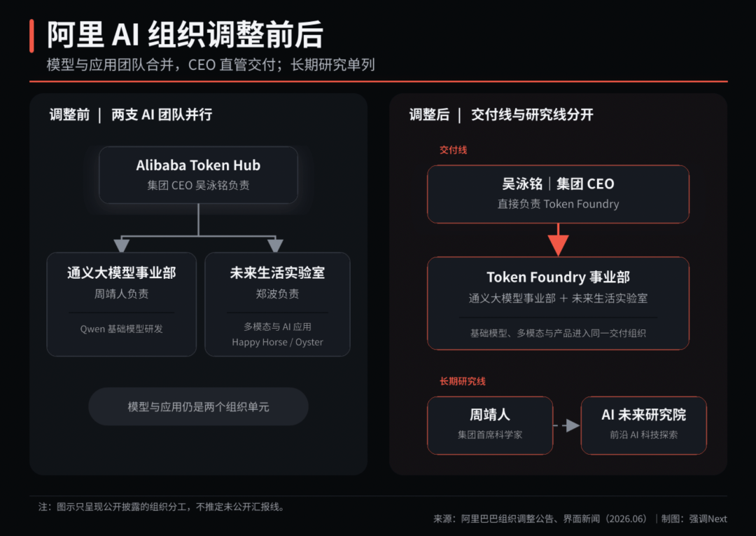
Task: Select the Alibaba Token Hub box
Action: pos(198,175)
